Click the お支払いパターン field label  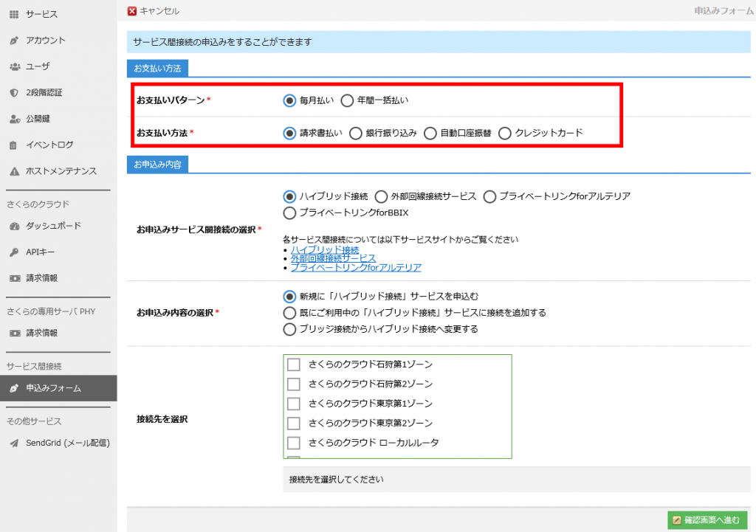pos(171,100)
